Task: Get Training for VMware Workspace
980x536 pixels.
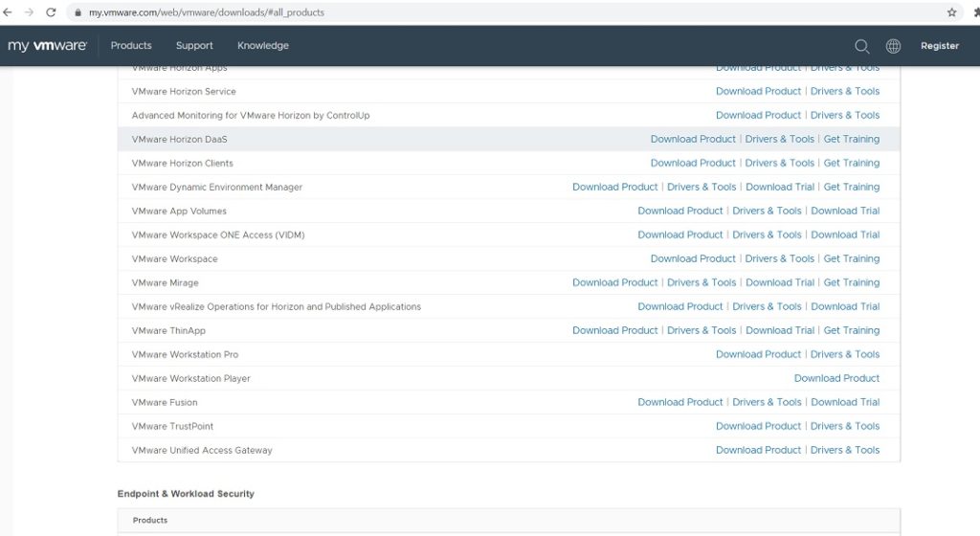Action: [x=851, y=258]
